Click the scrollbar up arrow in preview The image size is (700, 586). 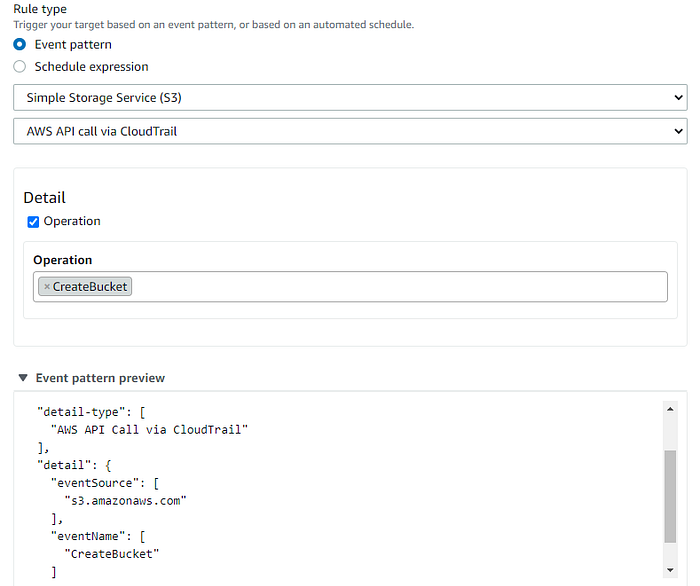[x=670, y=409]
